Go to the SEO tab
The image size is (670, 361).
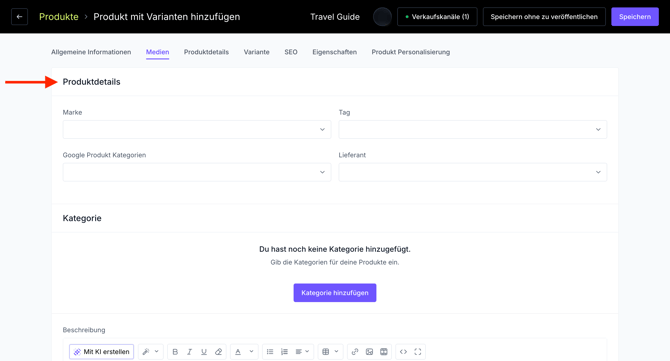(x=291, y=52)
